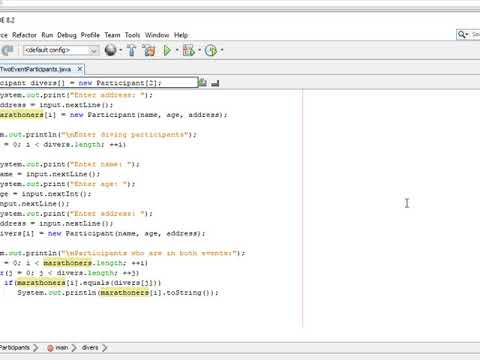
Task: Click the Clean and Build Project icon
Action: [149, 50]
